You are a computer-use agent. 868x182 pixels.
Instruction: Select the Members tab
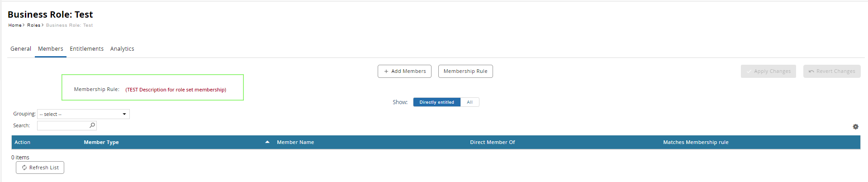[51, 49]
